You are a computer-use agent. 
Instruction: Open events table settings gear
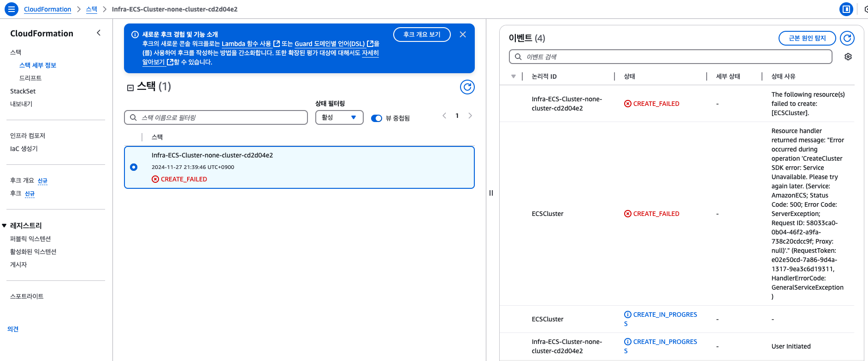point(848,57)
